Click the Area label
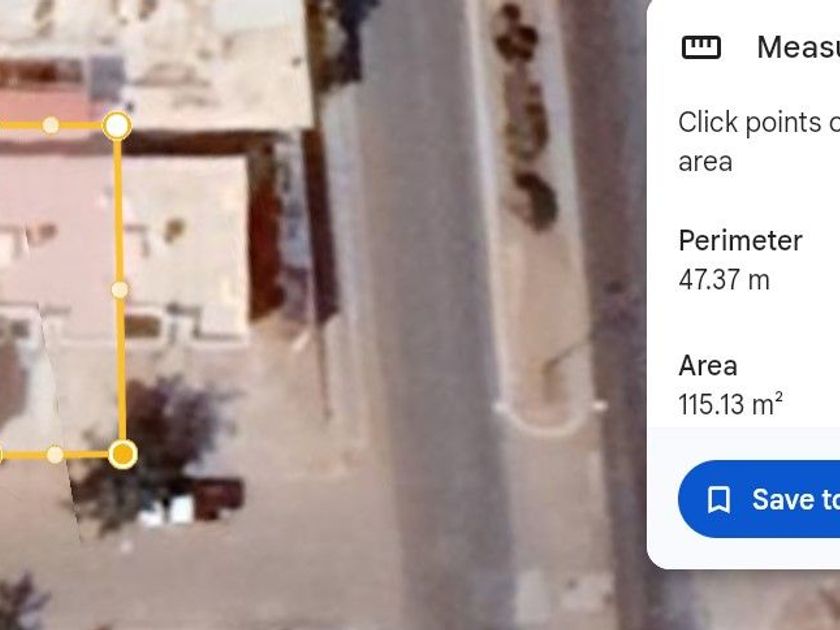The image size is (840, 630). tap(708, 366)
